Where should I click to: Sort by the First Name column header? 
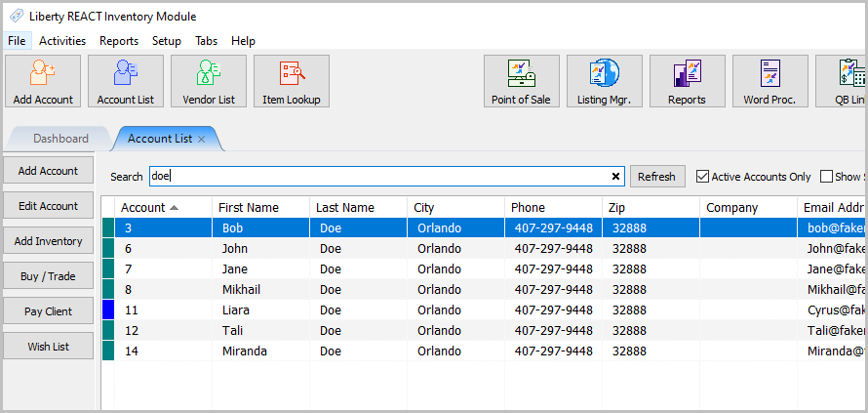click(260, 208)
